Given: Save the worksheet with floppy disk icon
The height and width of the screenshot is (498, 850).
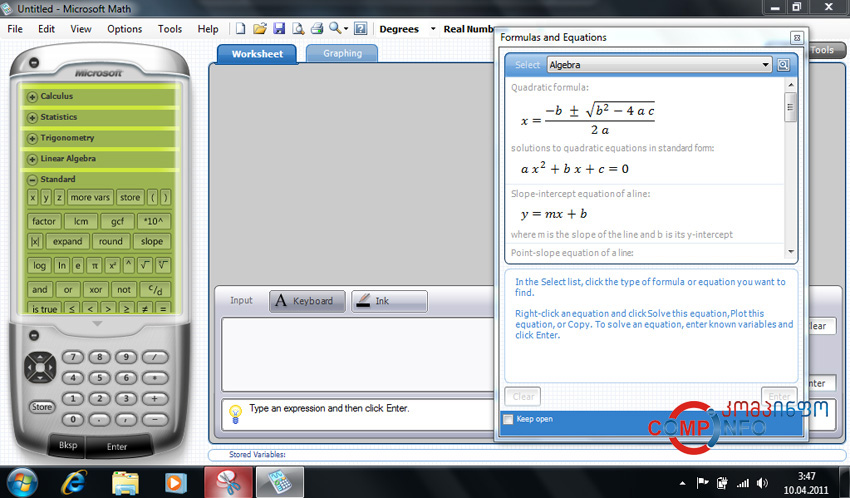Looking at the screenshot, I should (x=279, y=29).
